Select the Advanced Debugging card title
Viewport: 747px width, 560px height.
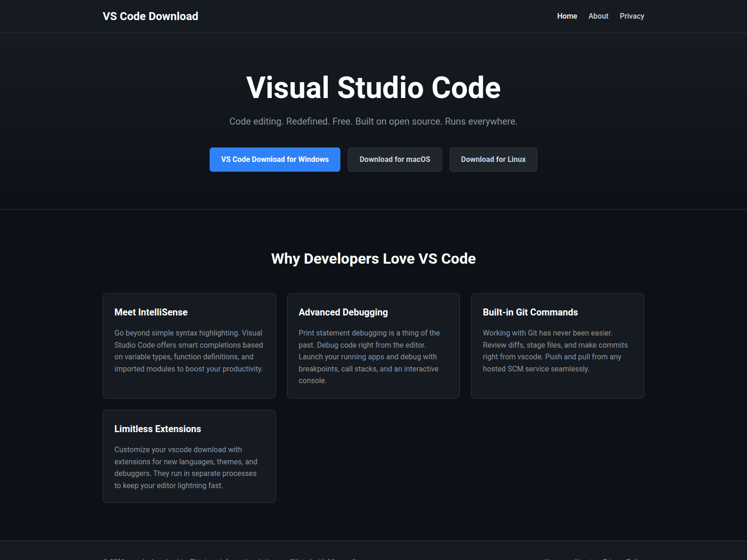point(343,312)
